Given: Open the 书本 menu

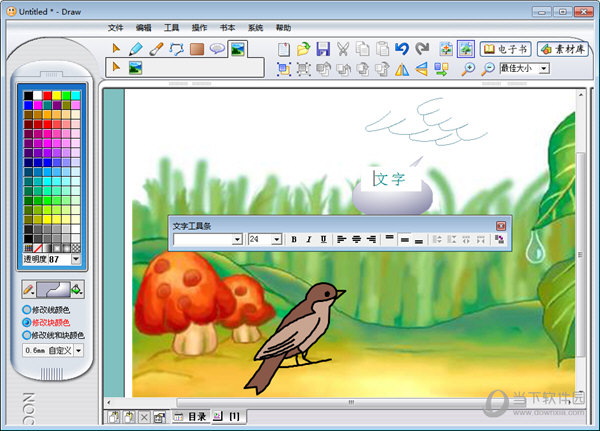Looking at the screenshot, I should tap(227, 28).
